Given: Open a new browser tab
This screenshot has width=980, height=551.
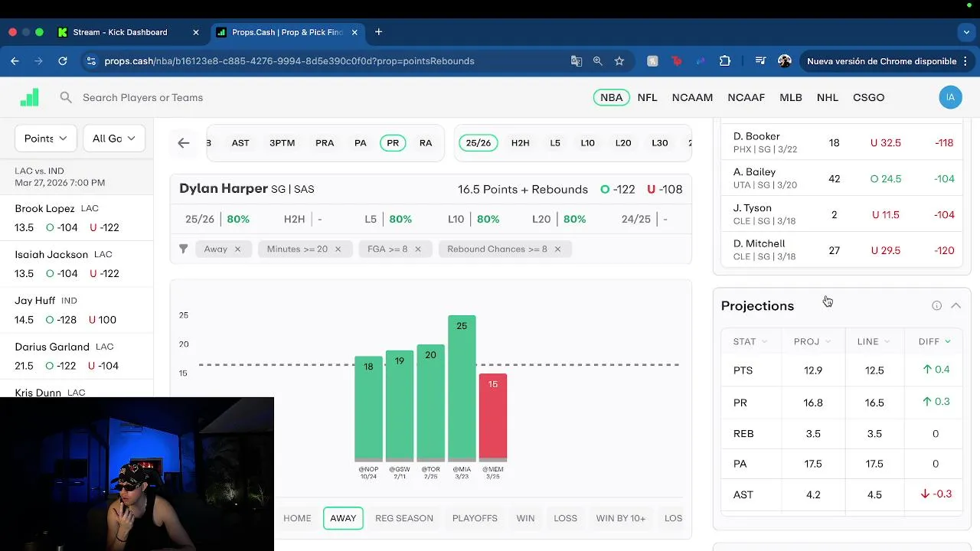Looking at the screenshot, I should [x=378, y=32].
